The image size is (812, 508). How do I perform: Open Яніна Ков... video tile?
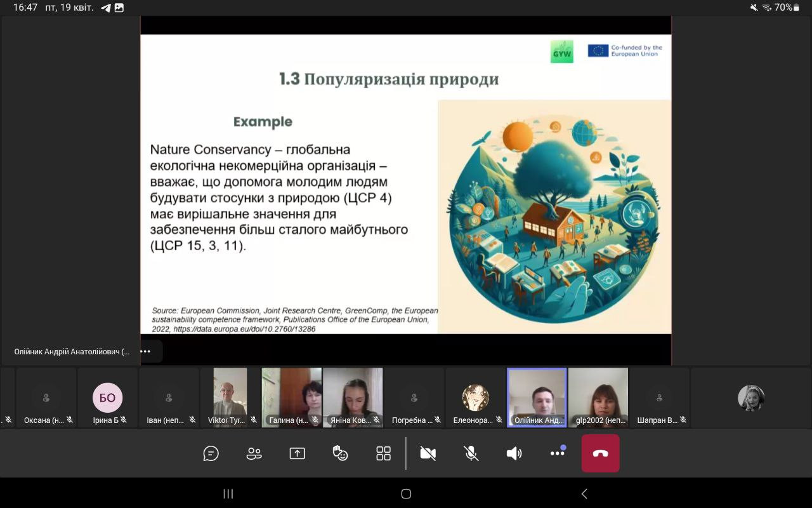pos(353,398)
